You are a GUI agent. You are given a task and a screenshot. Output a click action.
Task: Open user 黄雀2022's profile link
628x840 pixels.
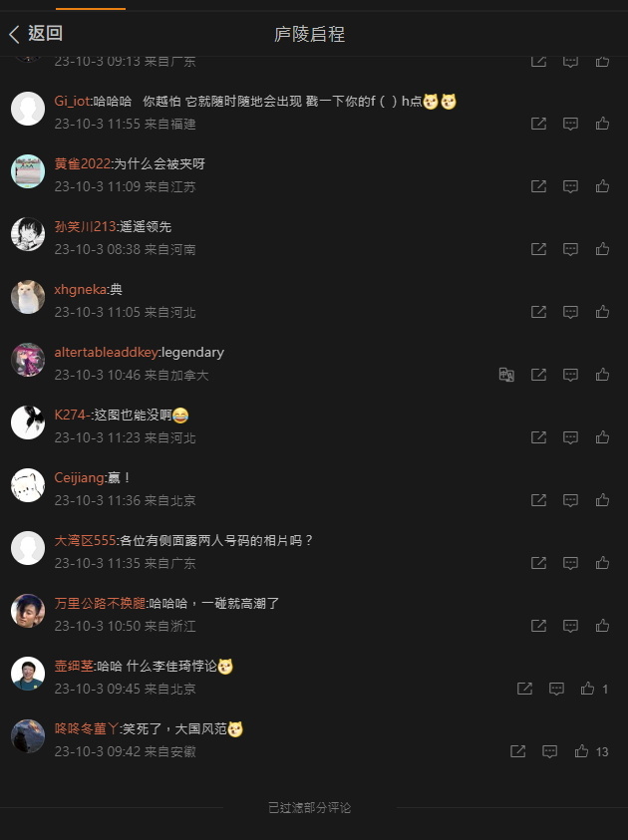click(x=83, y=164)
